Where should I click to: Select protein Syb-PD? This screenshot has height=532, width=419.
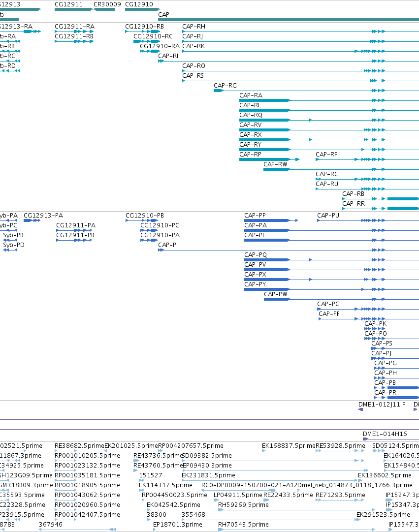(x=14, y=245)
